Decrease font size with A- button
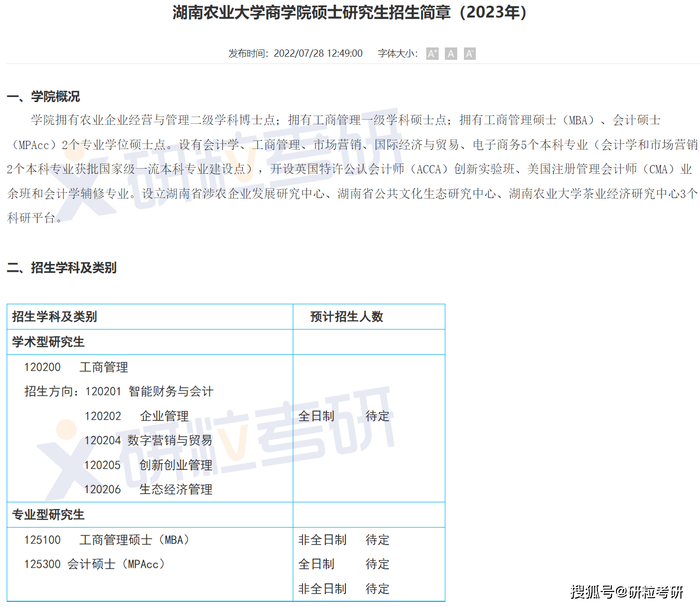Viewport: 700px width, 607px height. click(469, 54)
